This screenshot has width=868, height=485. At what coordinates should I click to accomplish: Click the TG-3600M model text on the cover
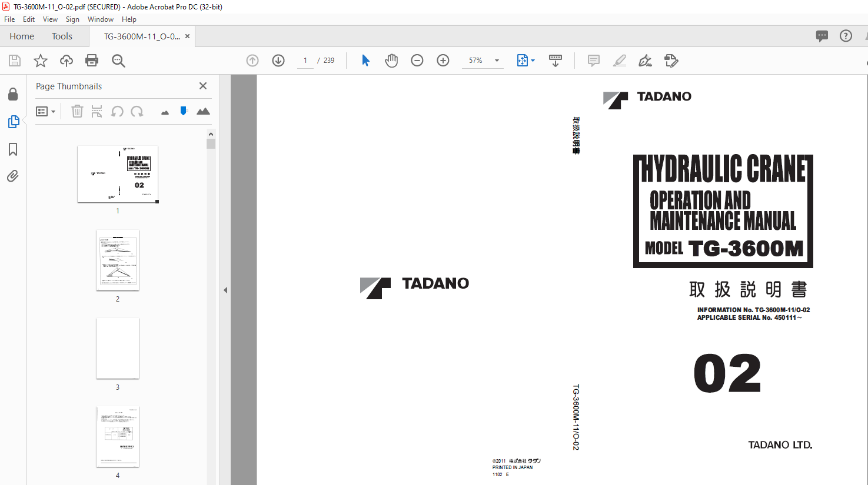745,248
